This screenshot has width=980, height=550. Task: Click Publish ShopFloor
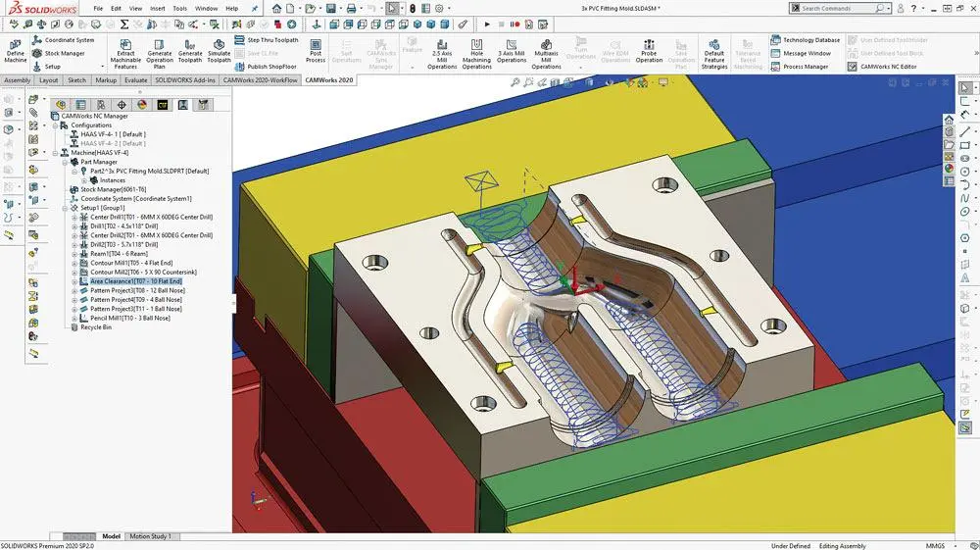tap(266, 67)
